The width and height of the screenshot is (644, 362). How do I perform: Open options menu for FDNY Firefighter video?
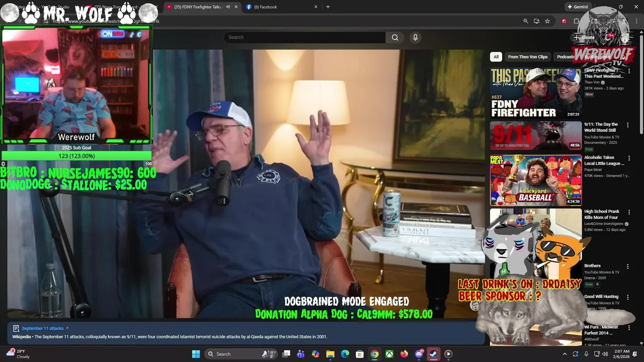628,71
